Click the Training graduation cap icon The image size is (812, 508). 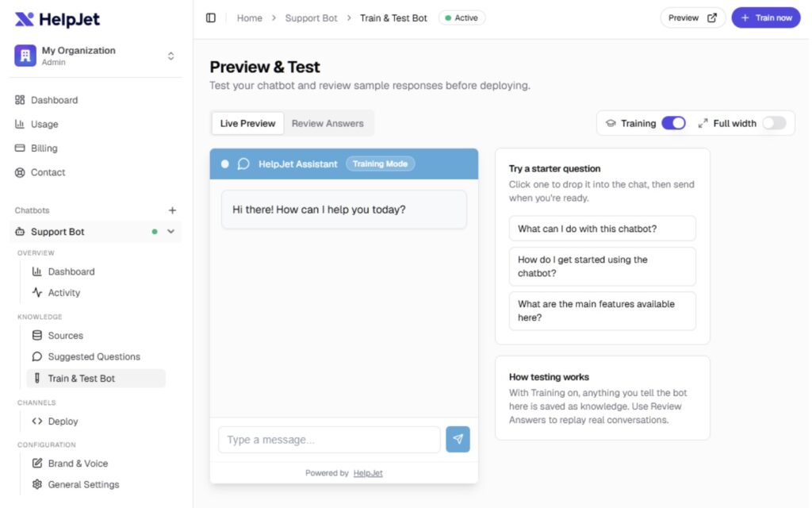click(611, 123)
